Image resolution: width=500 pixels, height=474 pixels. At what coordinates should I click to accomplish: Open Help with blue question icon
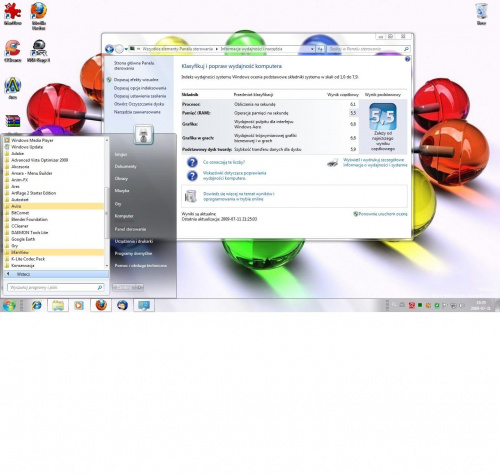[x=407, y=59]
